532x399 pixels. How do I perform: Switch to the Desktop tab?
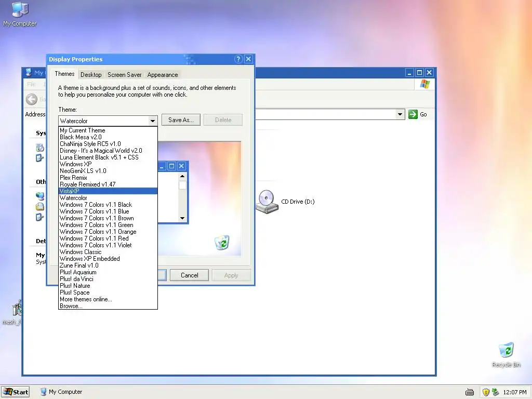pos(91,75)
